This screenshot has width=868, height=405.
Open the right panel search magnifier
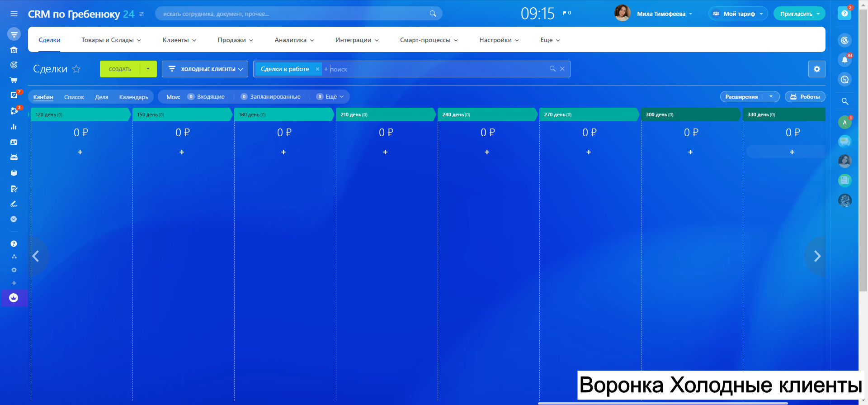pyautogui.click(x=844, y=101)
